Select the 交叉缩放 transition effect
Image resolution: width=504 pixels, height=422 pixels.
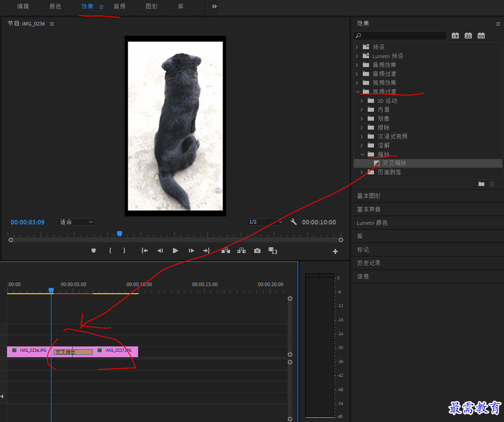click(x=428, y=163)
